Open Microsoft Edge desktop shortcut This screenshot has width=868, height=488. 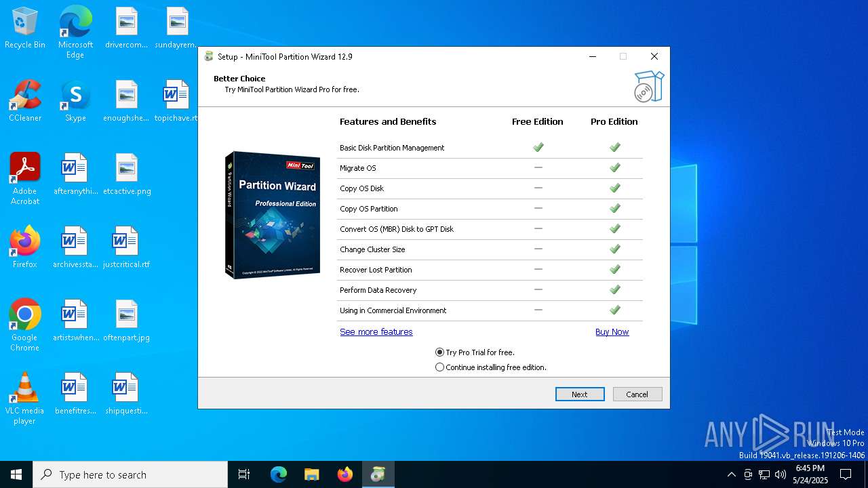[75, 33]
